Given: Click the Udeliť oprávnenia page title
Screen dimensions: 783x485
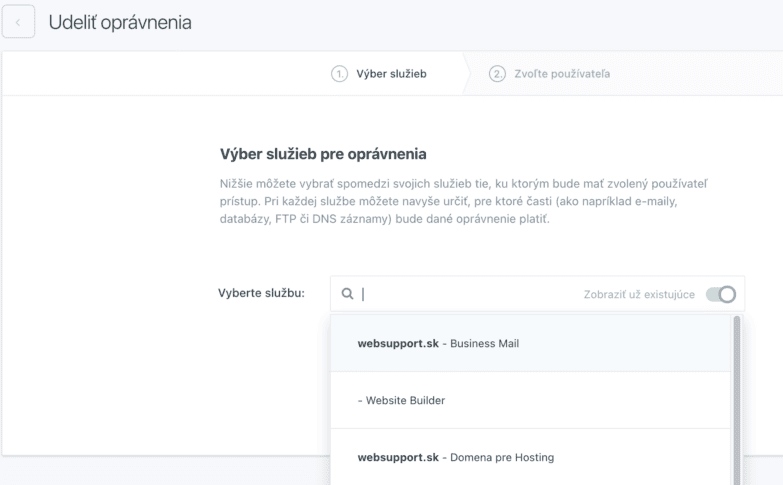Looking at the screenshot, I should point(120,22).
